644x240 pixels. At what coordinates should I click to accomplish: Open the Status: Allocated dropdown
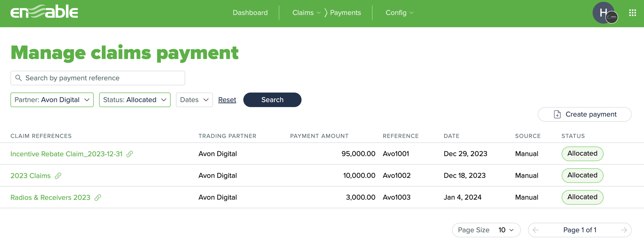point(135,100)
